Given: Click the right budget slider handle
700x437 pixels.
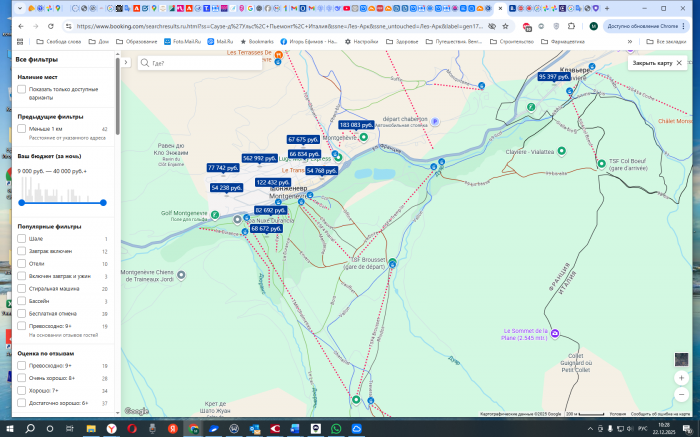Looking at the screenshot, I should pyautogui.click(x=103, y=202).
